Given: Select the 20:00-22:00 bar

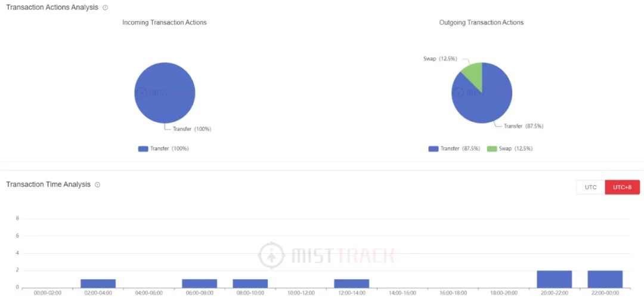Looking at the screenshot, I should 555,279.
